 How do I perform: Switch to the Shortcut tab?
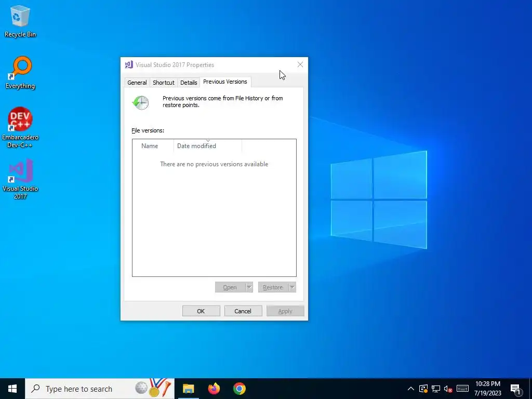(x=164, y=83)
